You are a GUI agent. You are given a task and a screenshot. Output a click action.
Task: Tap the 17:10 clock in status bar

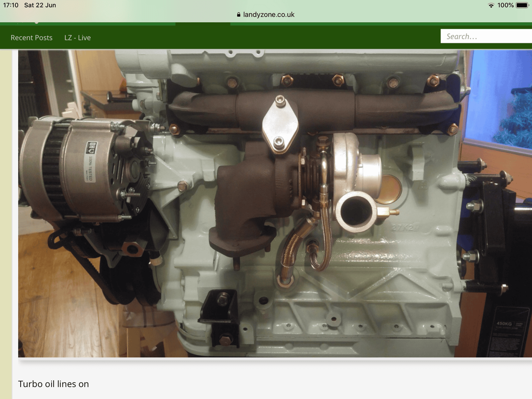click(11, 5)
